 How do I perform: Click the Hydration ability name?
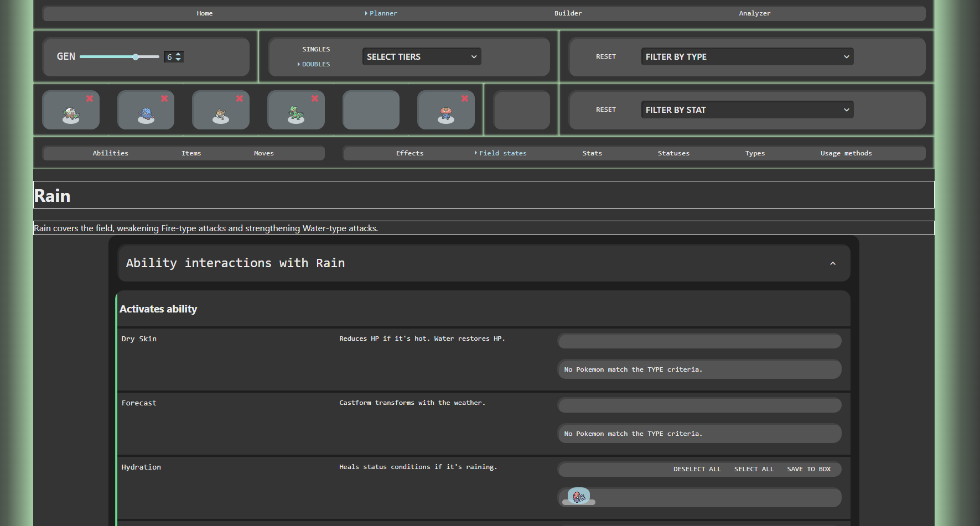pos(141,467)
